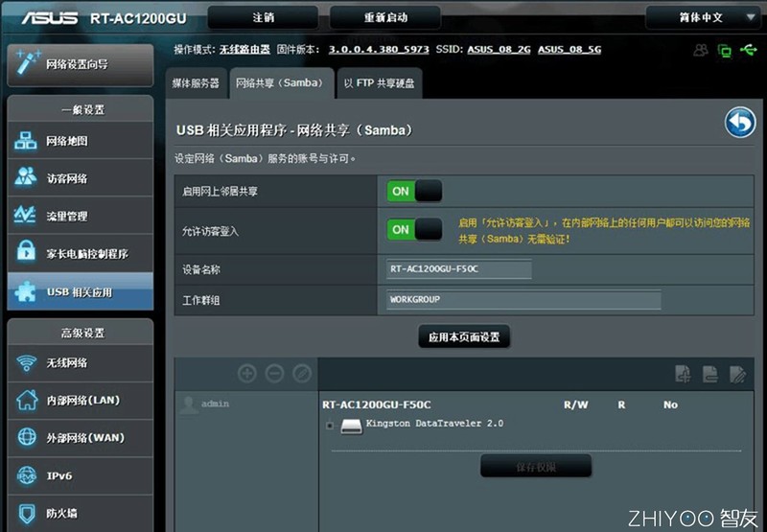
Task: Open the 简体中文 language dropdown
Action: tap(703, 17)
